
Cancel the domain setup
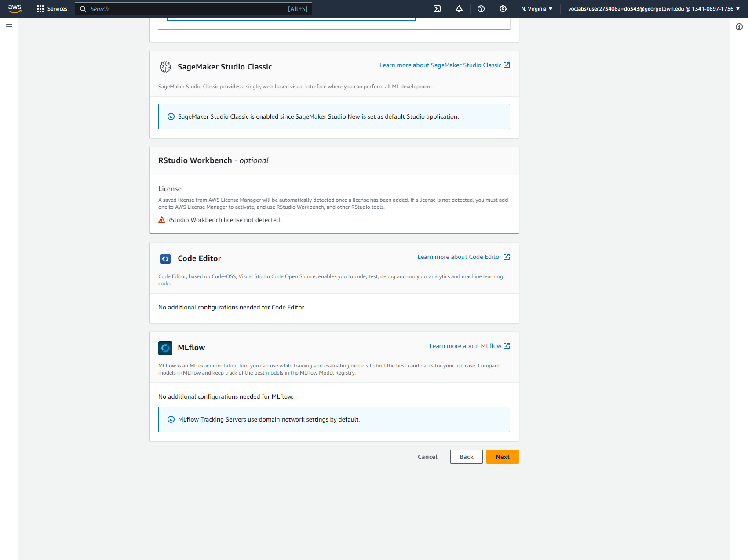427,457
